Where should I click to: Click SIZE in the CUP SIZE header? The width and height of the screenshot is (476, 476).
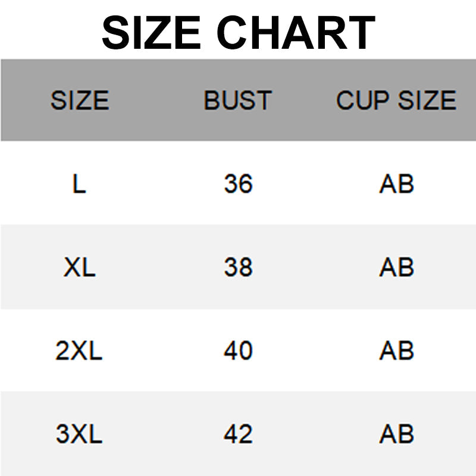(x=427, y=101)
